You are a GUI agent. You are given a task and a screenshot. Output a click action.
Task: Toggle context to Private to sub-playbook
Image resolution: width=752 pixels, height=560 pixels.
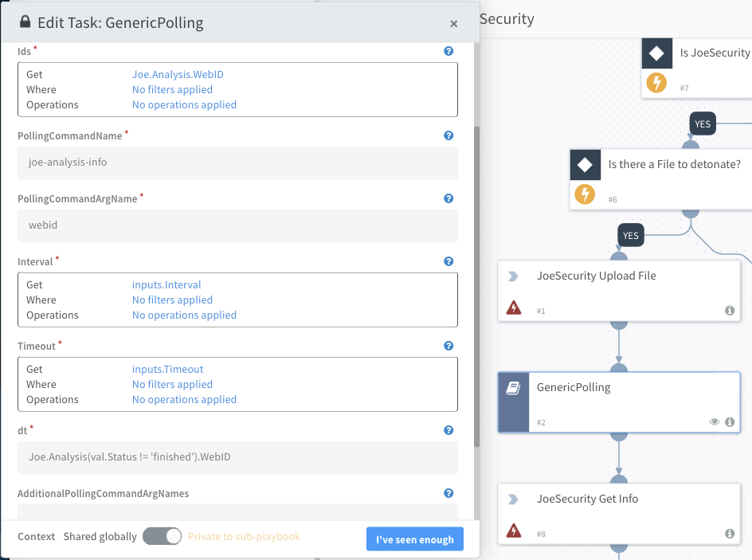[163, 537]
